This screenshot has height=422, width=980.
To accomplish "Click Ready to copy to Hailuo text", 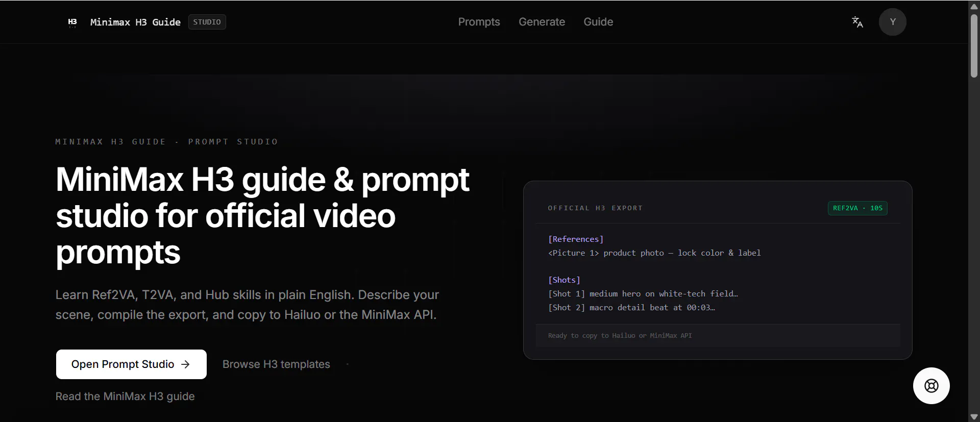I will [620, 336].
